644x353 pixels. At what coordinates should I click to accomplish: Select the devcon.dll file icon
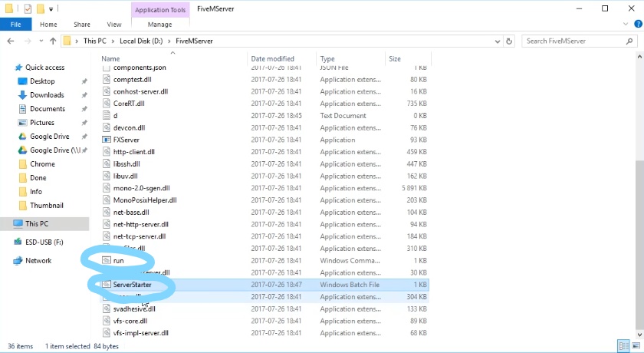tap(107, 128)
